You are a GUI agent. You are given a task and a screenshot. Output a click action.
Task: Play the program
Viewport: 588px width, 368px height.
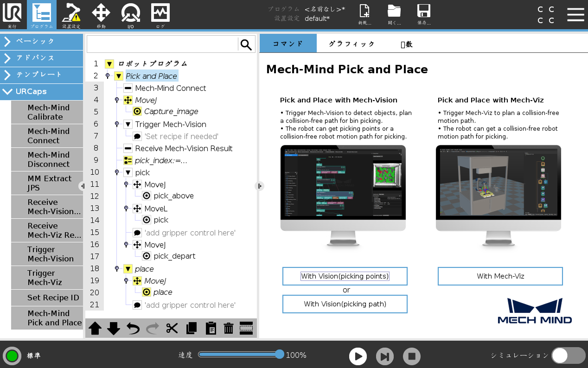358,356
